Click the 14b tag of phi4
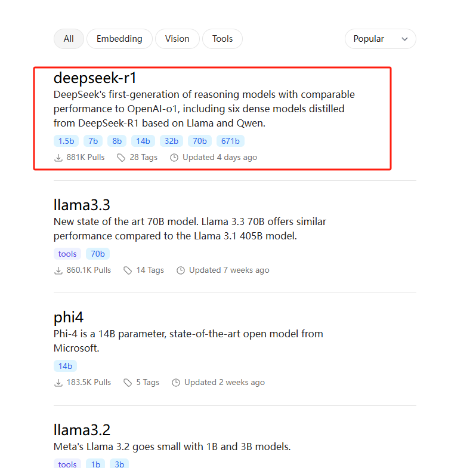 pyautogui.click(x=65, y=366)
